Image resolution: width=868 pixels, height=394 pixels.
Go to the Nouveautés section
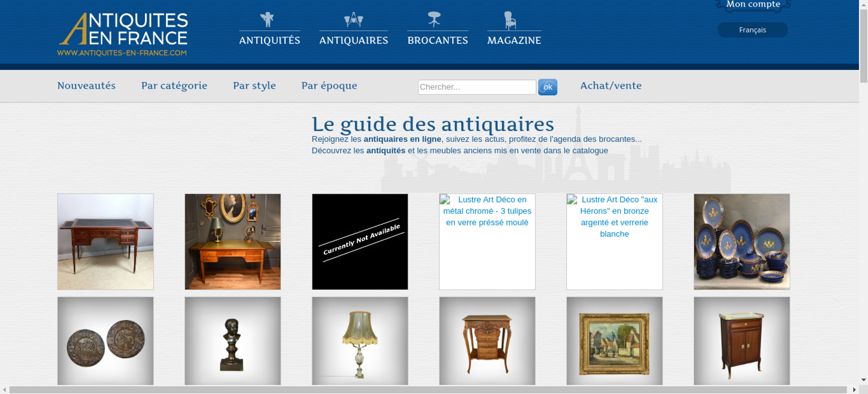click(x=86, y=86)
